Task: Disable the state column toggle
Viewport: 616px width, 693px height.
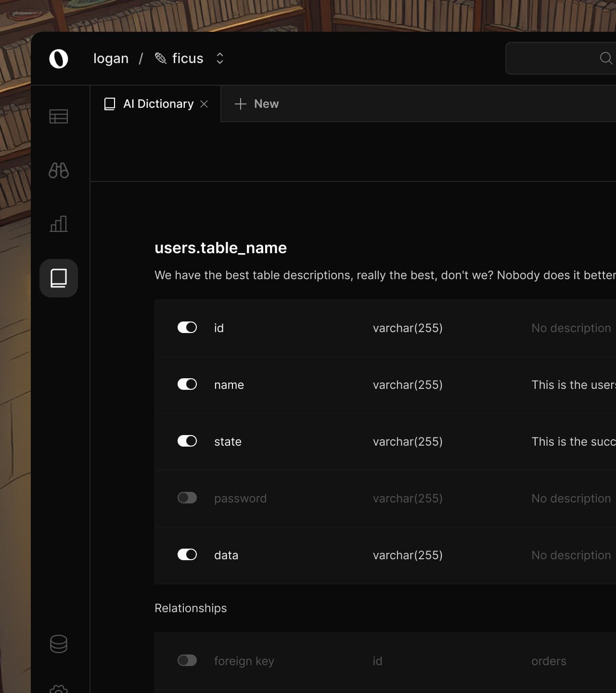Action: tap(187, 441)
